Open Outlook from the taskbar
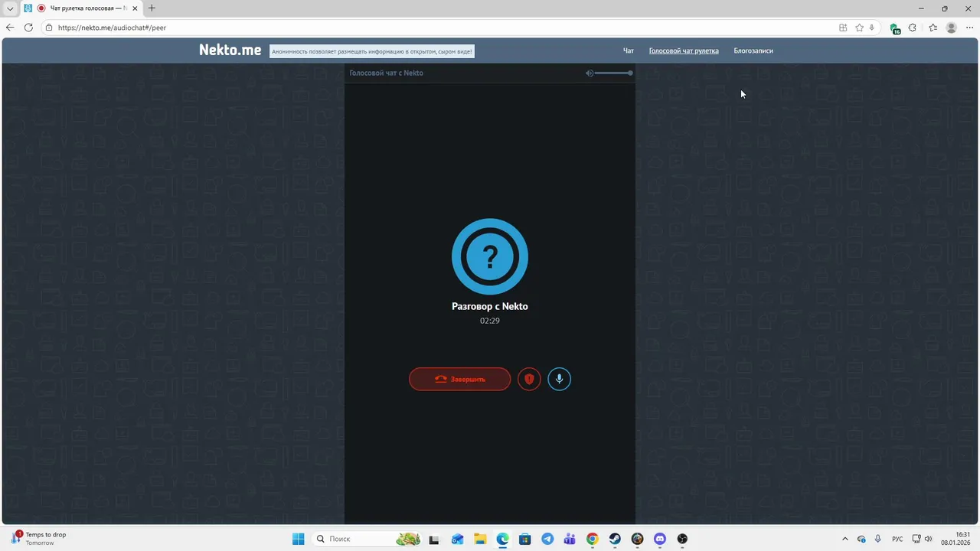980x551 pixels. point(457,539)
